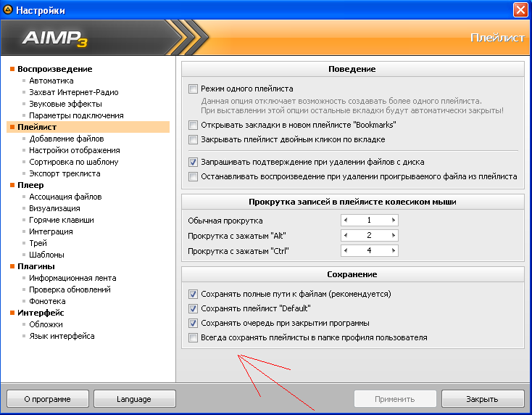Viewport: 532px width, 415px height.
Task: Increase Обычная прокрутка value with right arrow
Action: tap(394, 220)
